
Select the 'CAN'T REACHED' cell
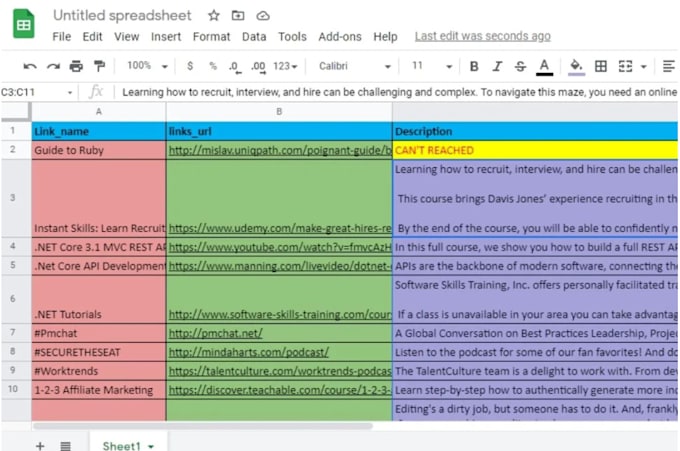coord(535,150)
